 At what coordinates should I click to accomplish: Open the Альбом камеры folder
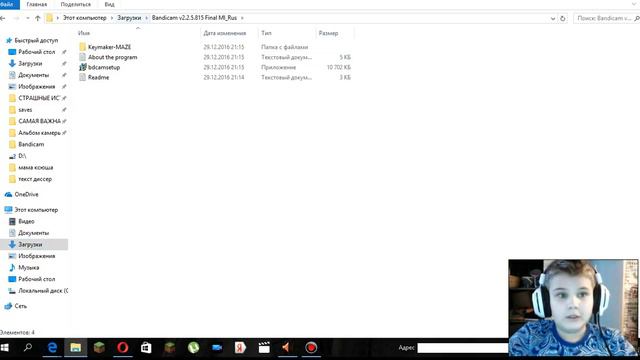39,133
